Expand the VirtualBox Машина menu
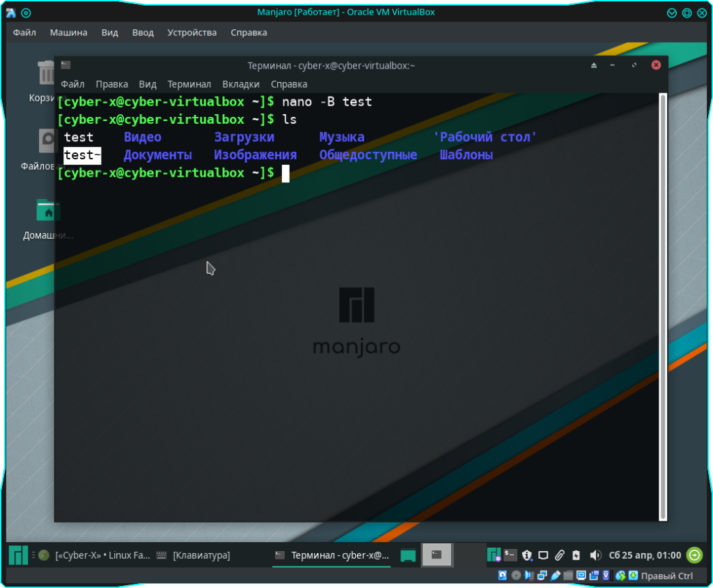 pyautogui.click(x=68, y=32)
